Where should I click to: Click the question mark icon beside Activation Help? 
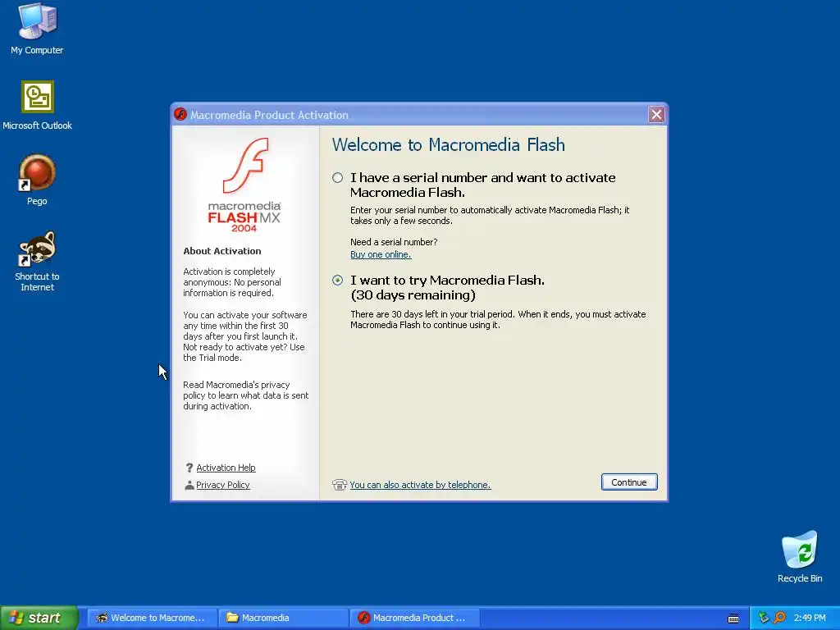tap(189, 468)
